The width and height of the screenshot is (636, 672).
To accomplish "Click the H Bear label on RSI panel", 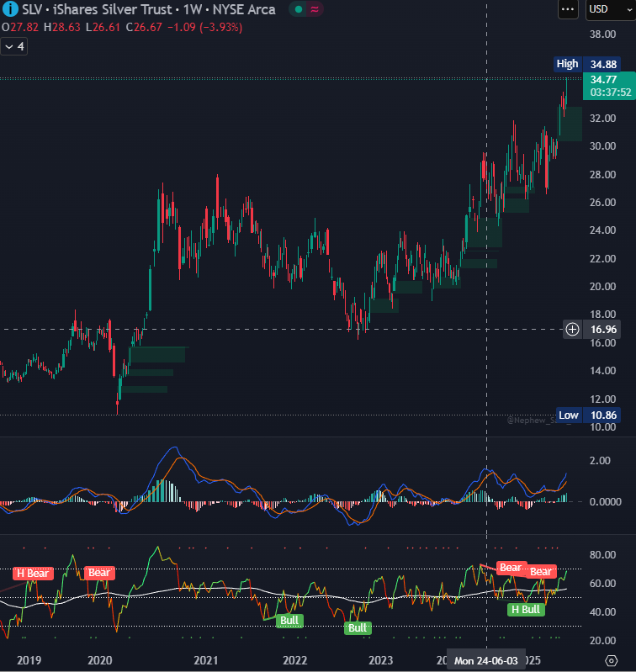I will (x=33, y=573).
